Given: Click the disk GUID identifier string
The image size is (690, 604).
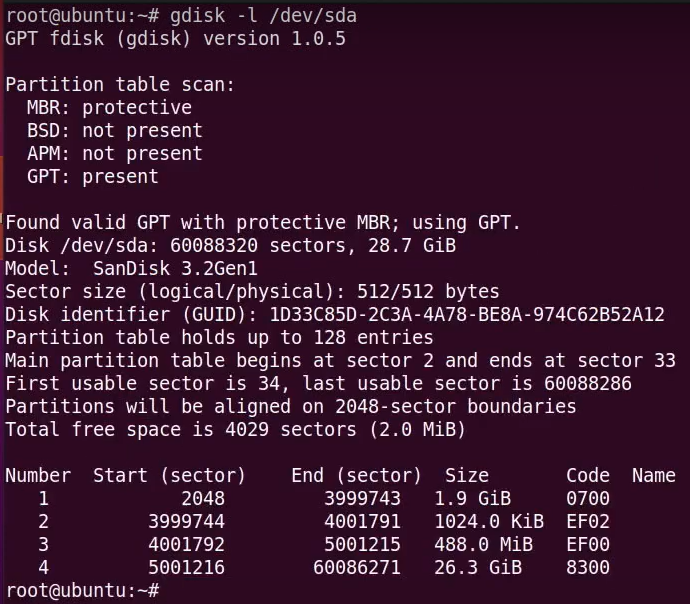Looking at the screenshot, I should 467,314.
